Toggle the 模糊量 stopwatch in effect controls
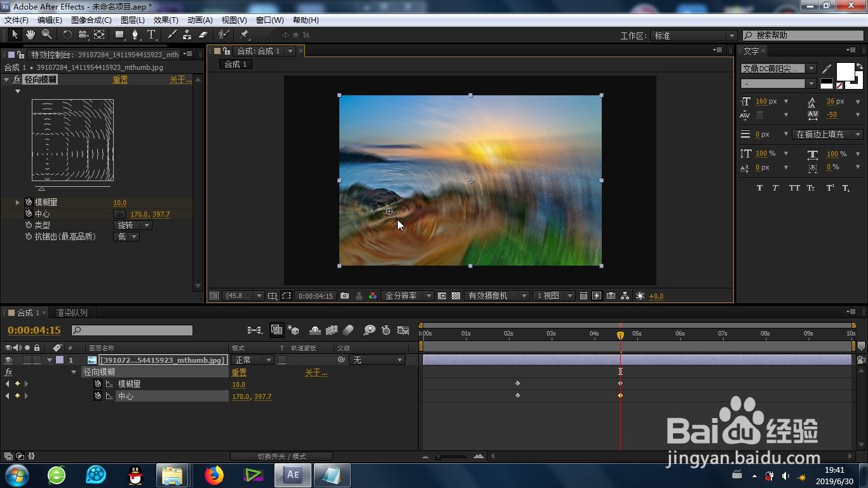868x488 pixels. [29, 202]
